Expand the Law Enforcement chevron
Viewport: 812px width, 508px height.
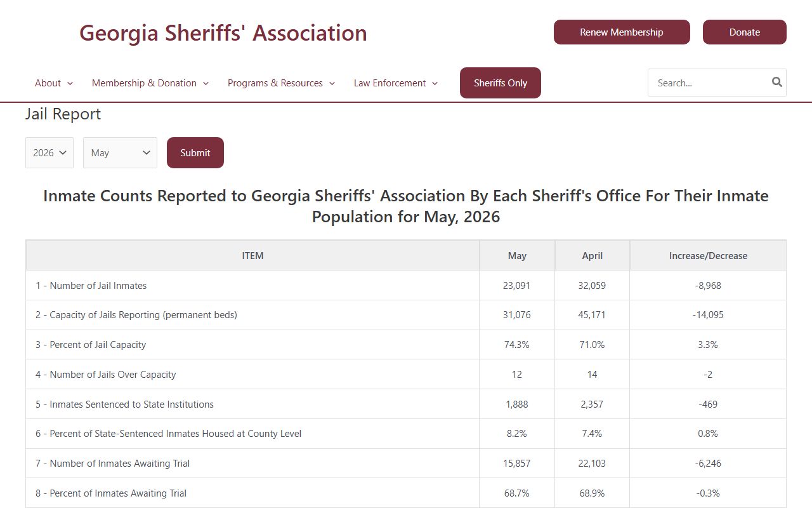click(435, 84)
